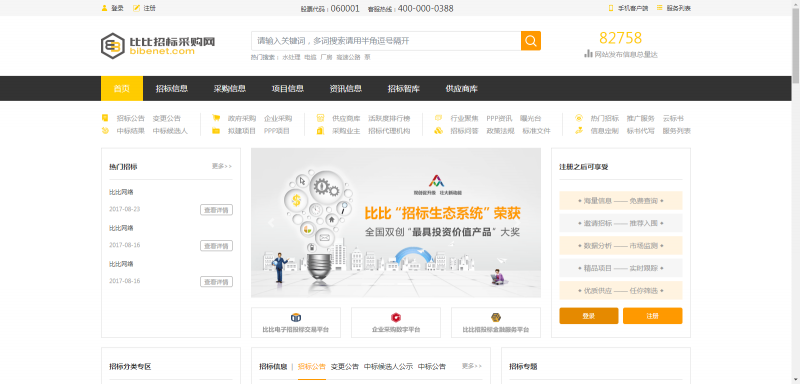This screenshot has height=384, width=800.
Task: Open the 采购信息 navigation menu
Action: tap(230, 89)
